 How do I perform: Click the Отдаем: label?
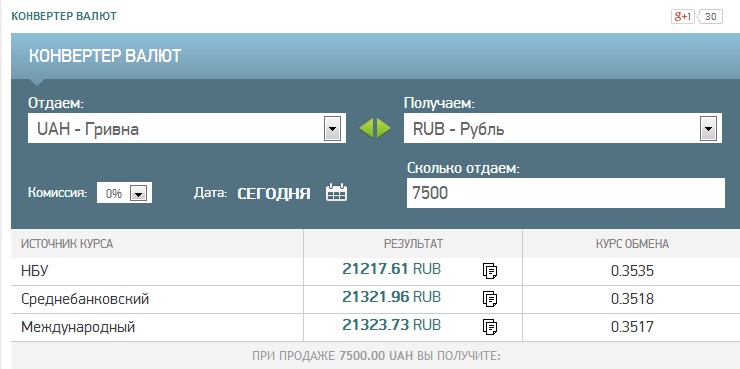(x=56, y=103)
